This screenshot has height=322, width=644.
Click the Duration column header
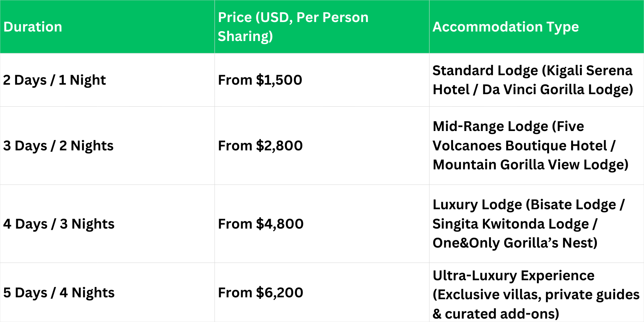[x=33, y=27]
